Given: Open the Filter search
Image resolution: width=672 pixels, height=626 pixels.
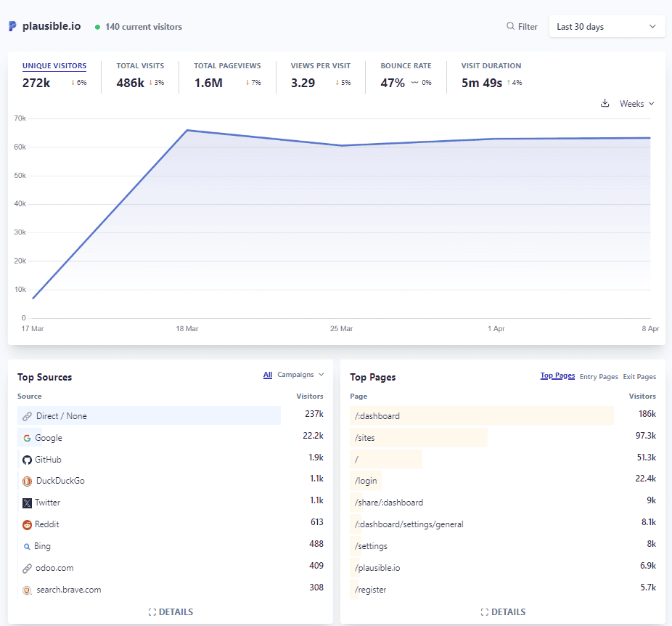Looking at the screenshot, I should click(x=521, y=25).
